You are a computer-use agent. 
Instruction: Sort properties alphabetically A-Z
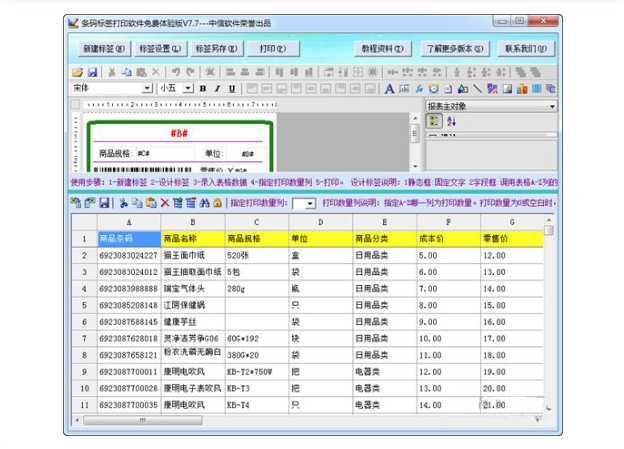click(x=451, y=121)
